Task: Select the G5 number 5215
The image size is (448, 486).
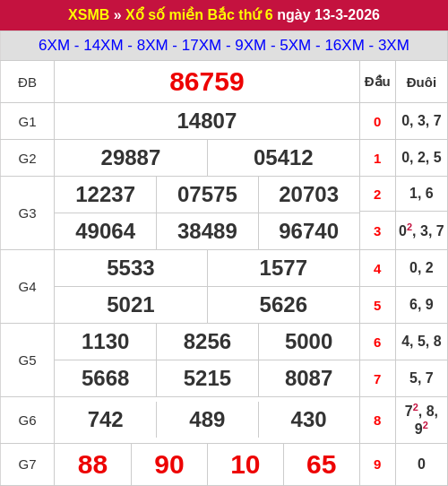Action: tap(207, 378)
